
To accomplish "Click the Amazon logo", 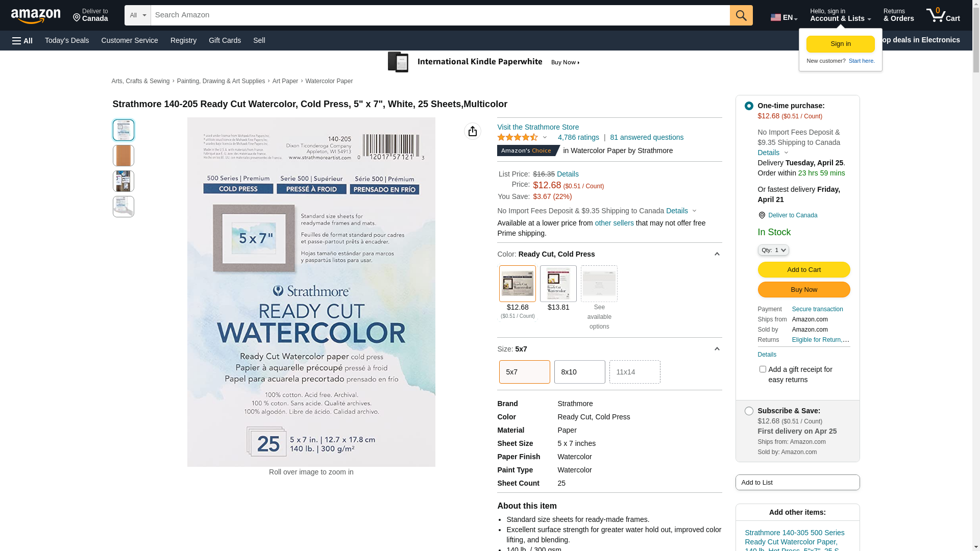I will pyautogui.click(x=36, y=16).
